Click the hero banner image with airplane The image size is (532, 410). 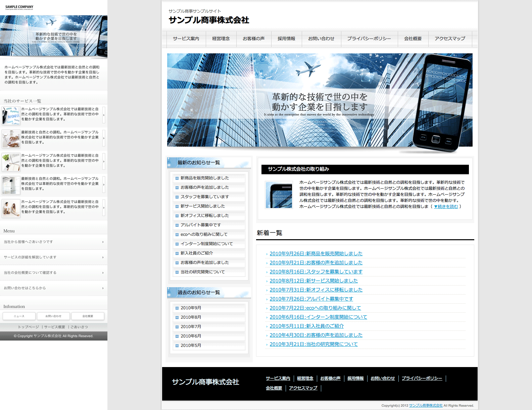[320, 100]
